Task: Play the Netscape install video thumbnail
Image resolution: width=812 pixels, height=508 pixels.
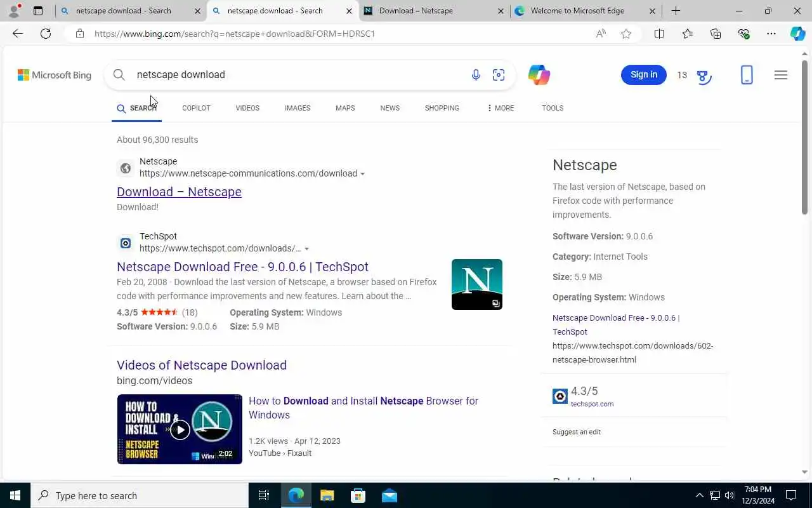Action: [x=180, y=429]
